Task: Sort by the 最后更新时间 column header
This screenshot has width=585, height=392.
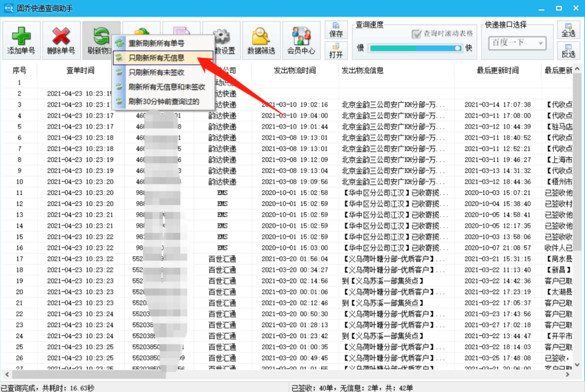Action: (498, 70)
